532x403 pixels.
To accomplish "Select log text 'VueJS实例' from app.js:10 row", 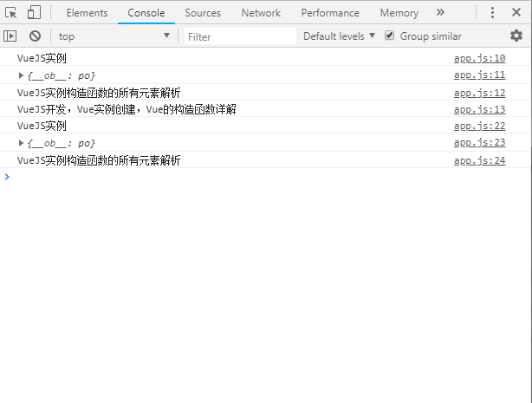I will (42, 58).
